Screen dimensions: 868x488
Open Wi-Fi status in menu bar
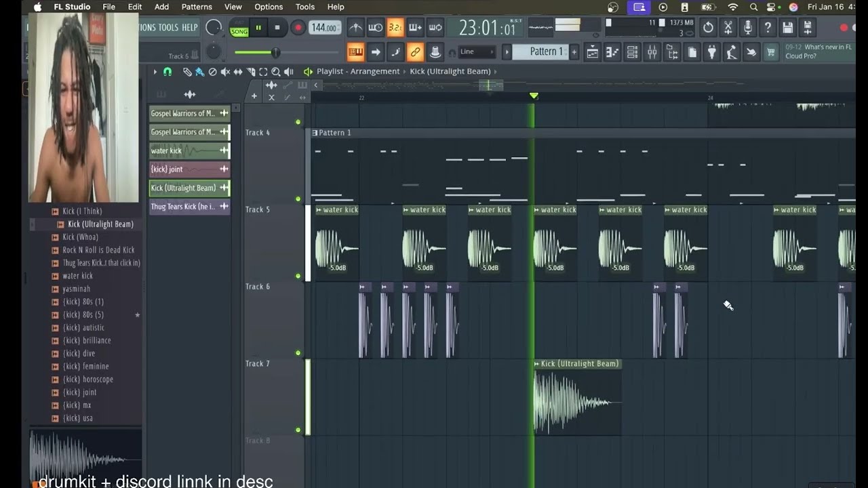(x=732, y=7)
